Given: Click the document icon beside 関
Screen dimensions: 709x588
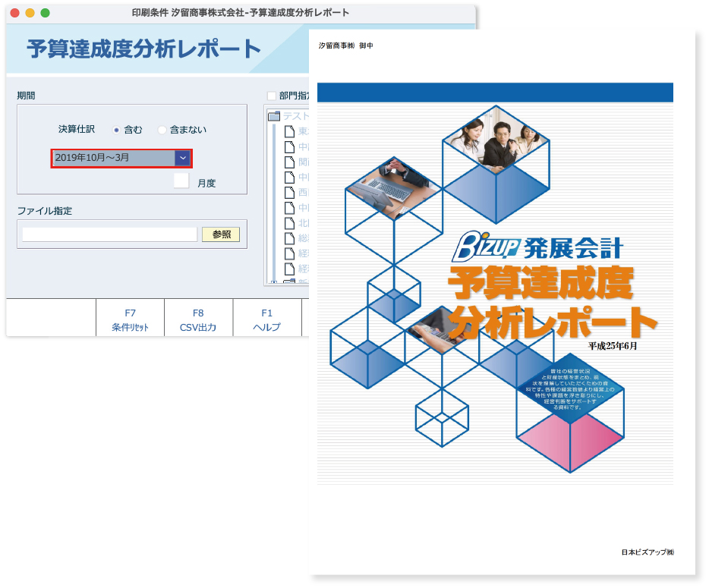Looking at the screenshot, I should click(289, 162).
